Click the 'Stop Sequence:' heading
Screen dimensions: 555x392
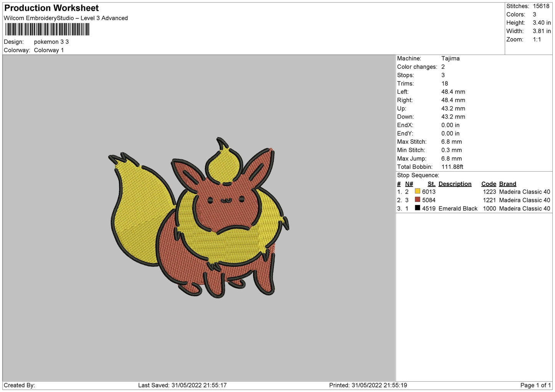[418, 175]
